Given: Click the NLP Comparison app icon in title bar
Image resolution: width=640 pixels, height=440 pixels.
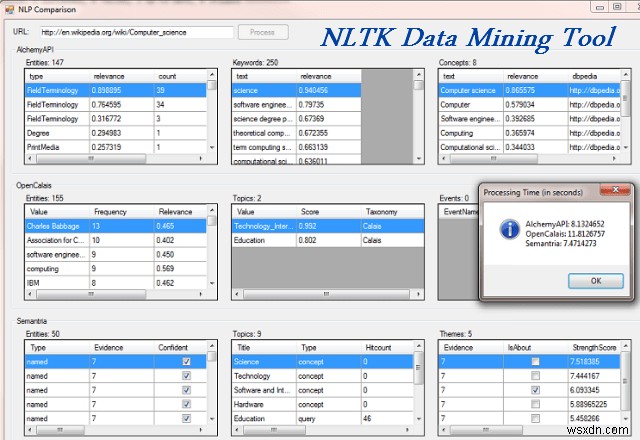Looking at the screenshot, I should click(9, 9).
